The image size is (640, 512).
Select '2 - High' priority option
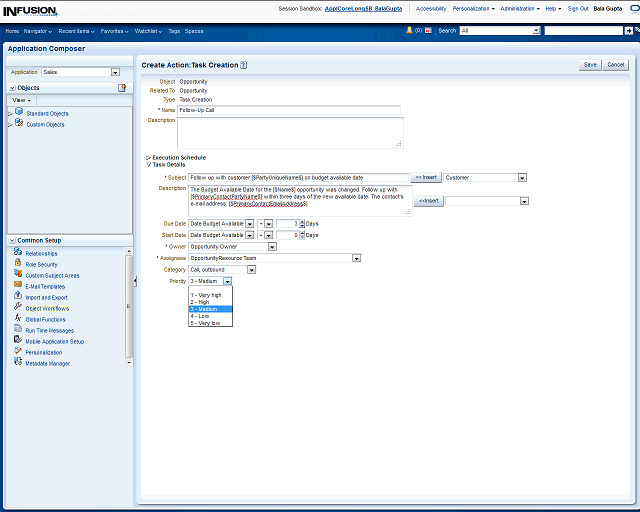[x=202, y=302]
